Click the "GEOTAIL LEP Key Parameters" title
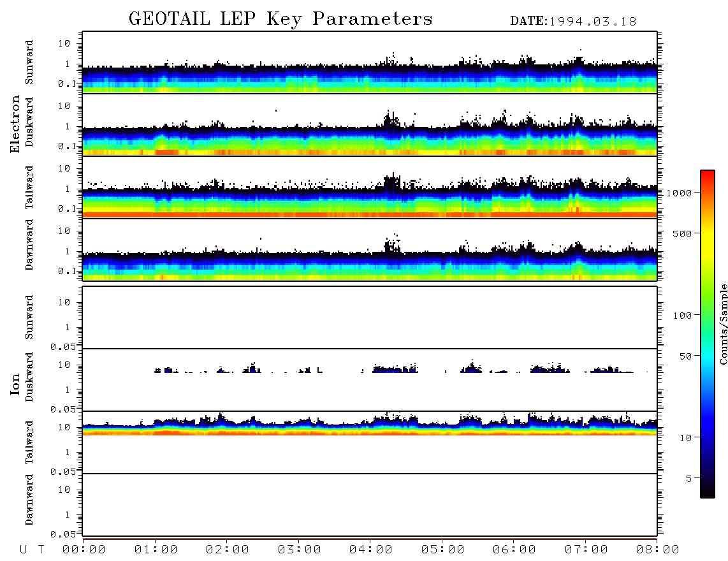 pyautogui.click(x=280, y=19)
